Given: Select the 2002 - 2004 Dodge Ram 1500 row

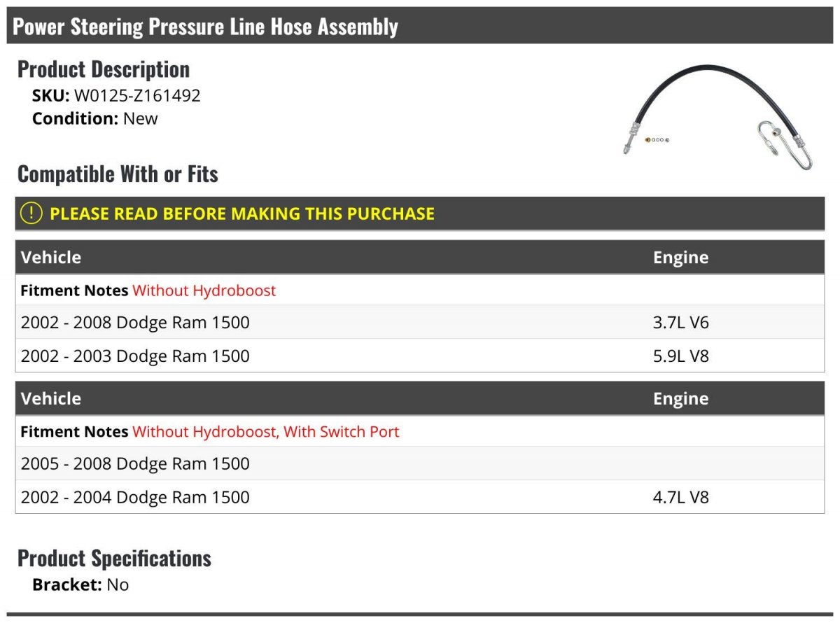Looking at the screenshot, I should (420, 498).
